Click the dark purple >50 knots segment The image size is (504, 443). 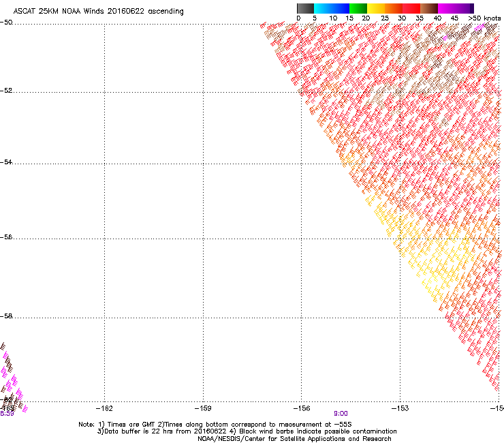tap(471, 8)
